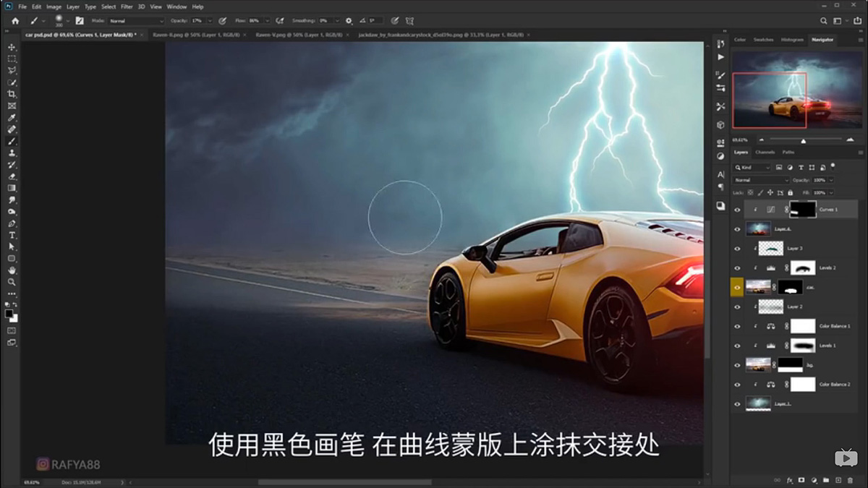Select the Move tool
Screen dimensions: 868x488
[x=11, y=46]
